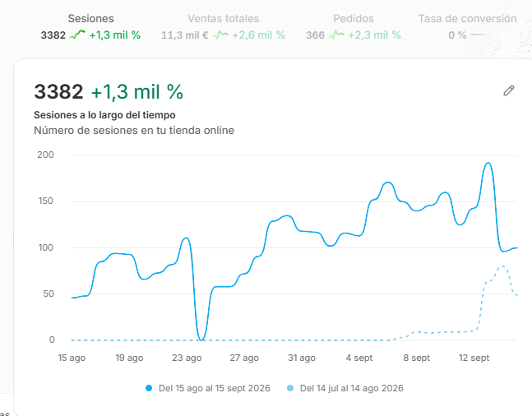This screenshot has width=532, height=416.
Task: Click the '15 ago' x-axis label
Action: 72,358
